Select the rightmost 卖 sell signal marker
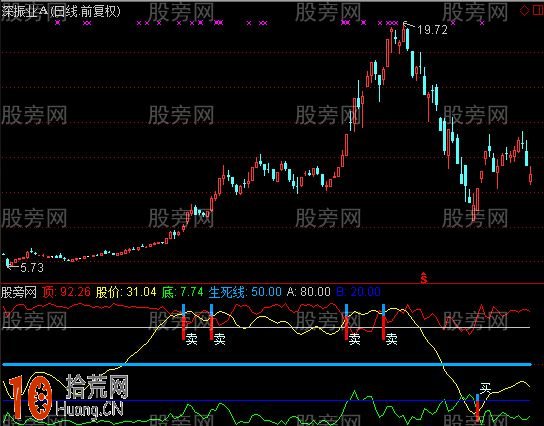This screenshot has width=544, height=426. coord(391,339)
